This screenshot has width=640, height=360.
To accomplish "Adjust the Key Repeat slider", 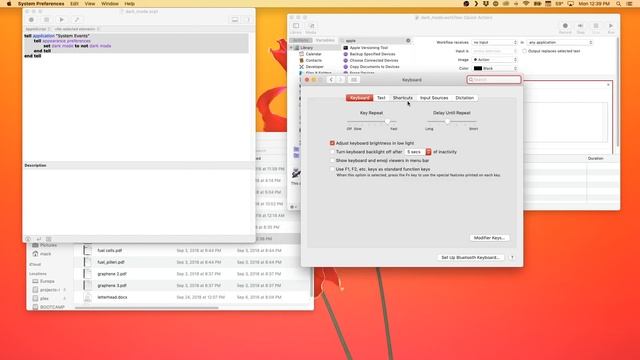I will tap(371, 121).
